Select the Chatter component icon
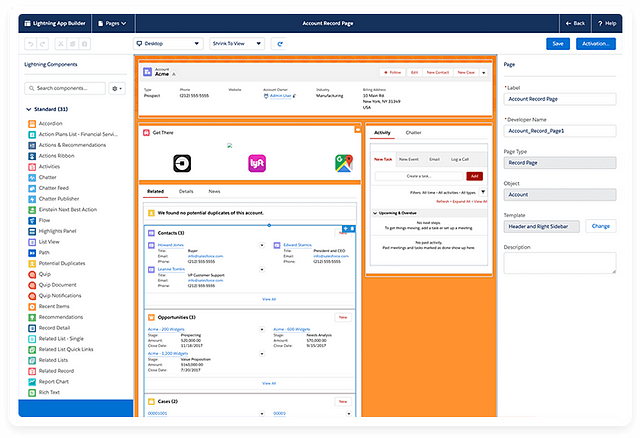 click(32, 178)
